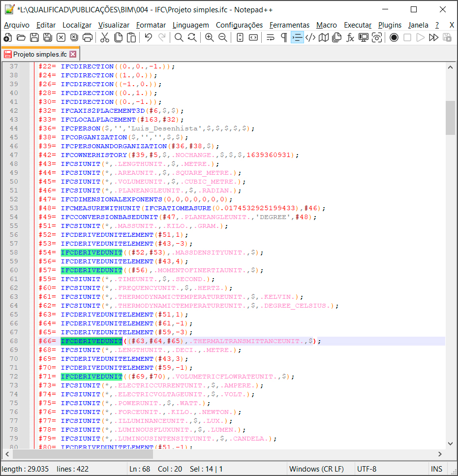This screenshot has width=458, height=476.
Task: Open the Localizar menu
Action: [x=77, y=25]
